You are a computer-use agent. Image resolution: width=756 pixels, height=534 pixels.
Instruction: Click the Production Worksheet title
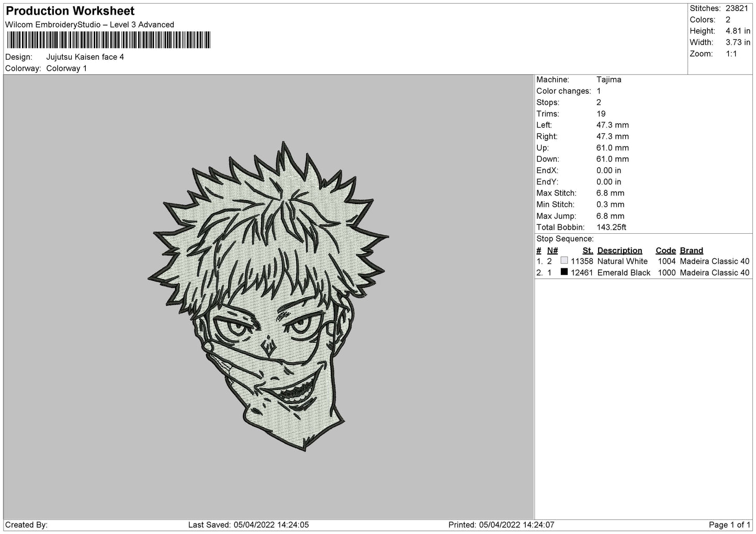point(70,11)
